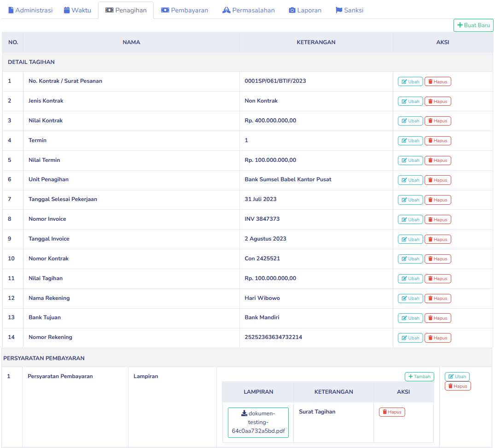This screenshot has height=448, width=495.
Task: Click the Buat Baru button
Action: [473, 25]
